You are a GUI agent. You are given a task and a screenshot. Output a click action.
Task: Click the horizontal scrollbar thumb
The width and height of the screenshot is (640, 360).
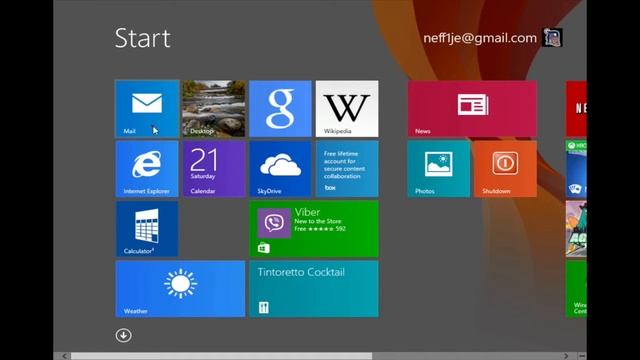pyautogui.click(x=221, y=356)
